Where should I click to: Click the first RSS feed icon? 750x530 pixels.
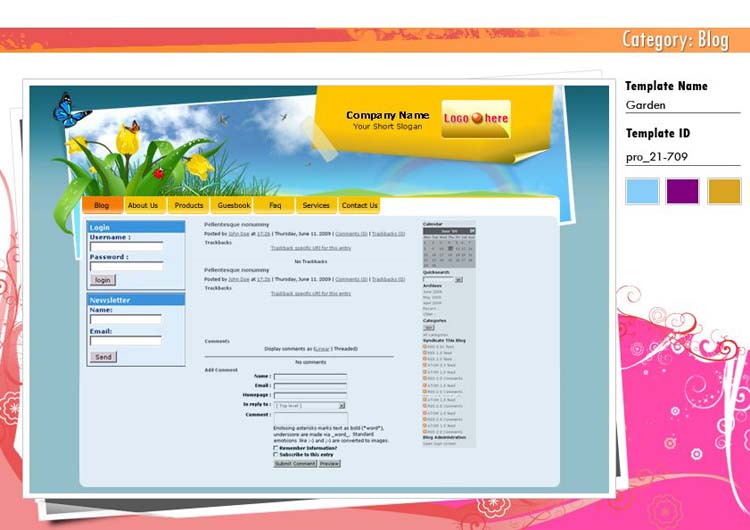point(425,346)
